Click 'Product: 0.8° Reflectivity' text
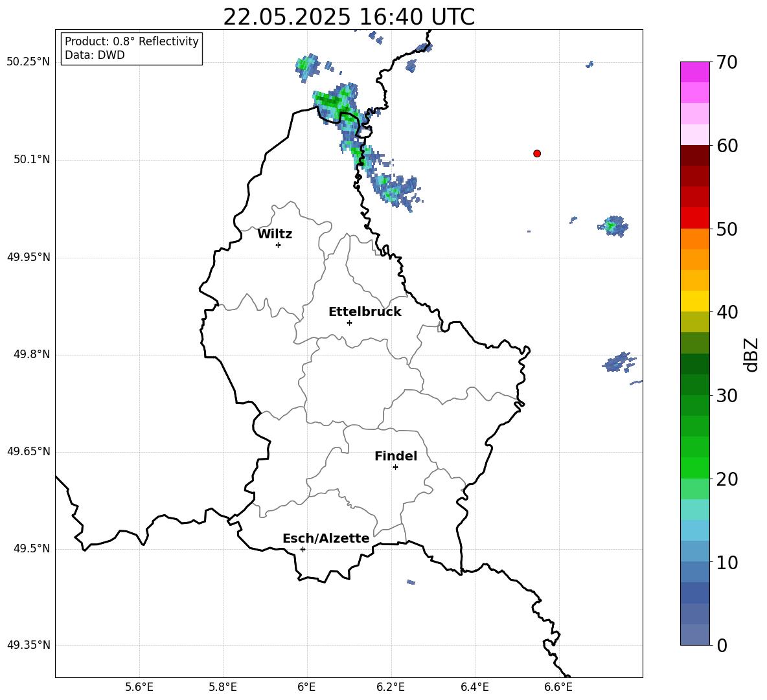This screenshot has height=700, width=767. click(x=132, y=41)
